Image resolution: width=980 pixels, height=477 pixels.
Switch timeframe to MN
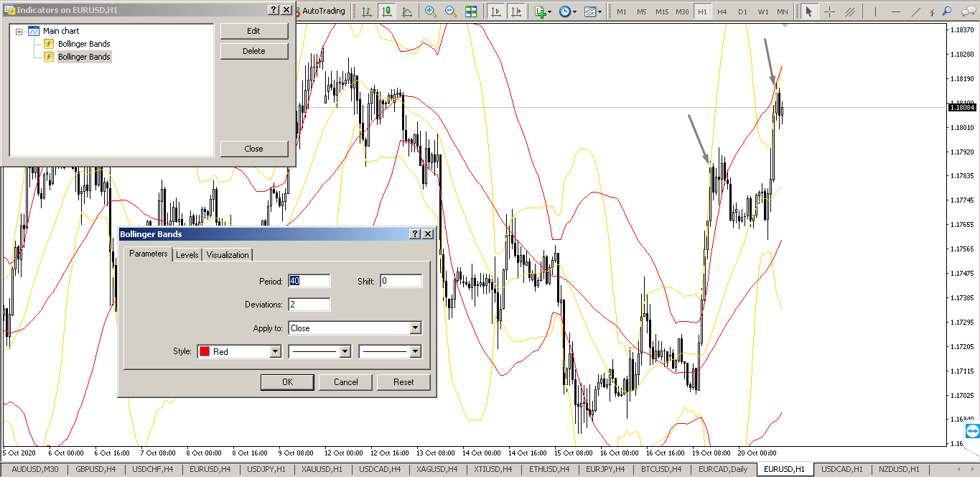[x=782, y=11]
